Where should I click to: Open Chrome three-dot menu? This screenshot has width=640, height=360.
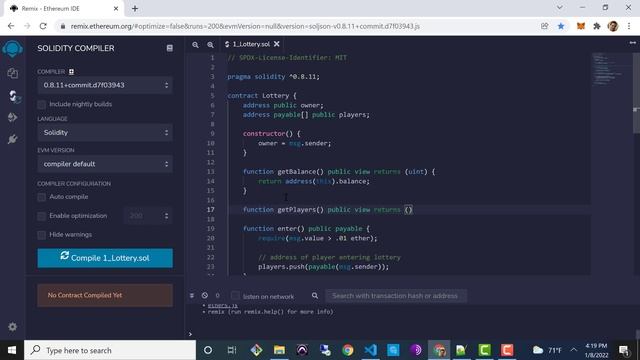pos(629,26)
